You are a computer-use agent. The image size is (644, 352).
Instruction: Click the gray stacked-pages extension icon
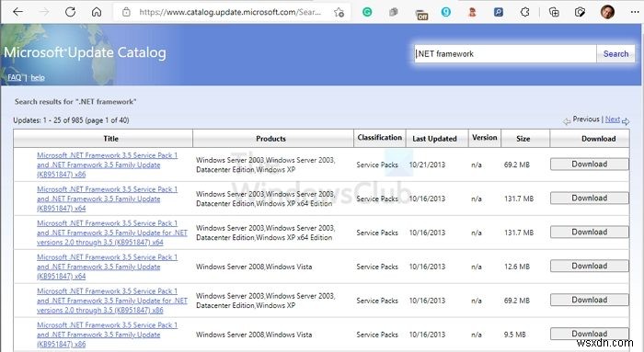point(393,12)
